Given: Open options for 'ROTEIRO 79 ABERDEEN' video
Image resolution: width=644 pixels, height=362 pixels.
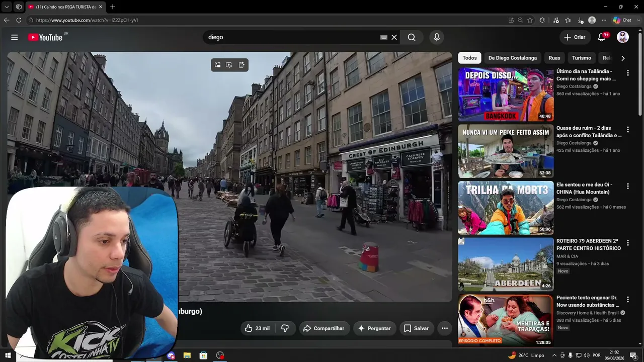Looking at the screenshot, I should click(x=627, y=243).
